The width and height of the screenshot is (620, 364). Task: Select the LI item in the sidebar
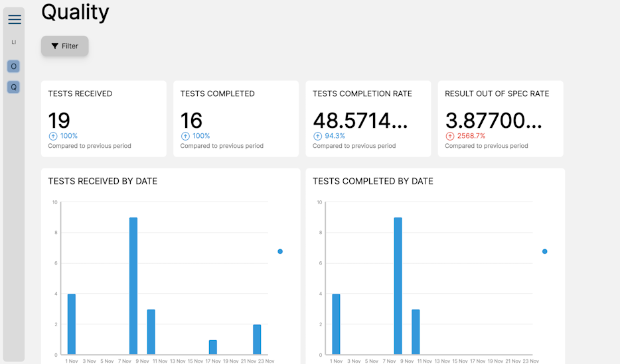[13, 42]
